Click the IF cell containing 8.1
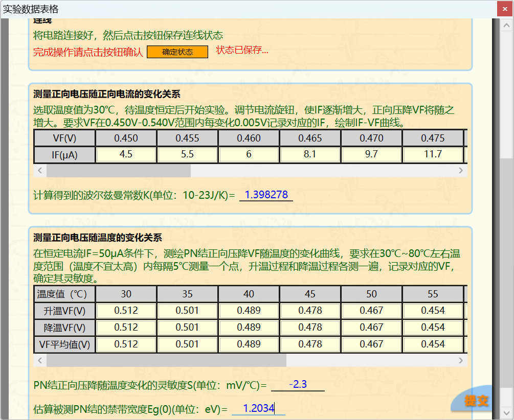 tap(310, 154)
